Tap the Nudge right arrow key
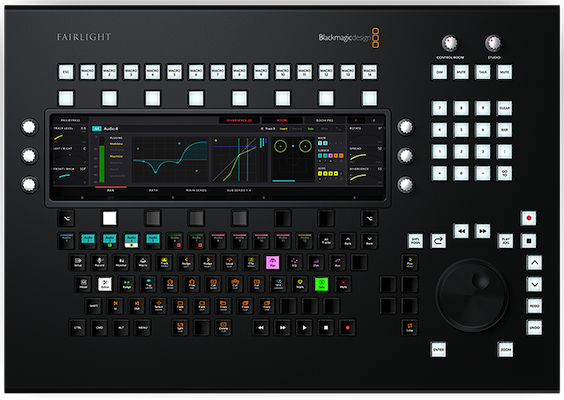The image size is (564, 400). click(x=208, y=263)
